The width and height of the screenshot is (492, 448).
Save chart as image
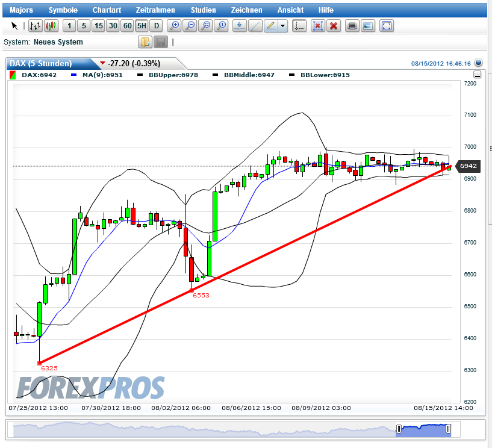pos(368,26)
